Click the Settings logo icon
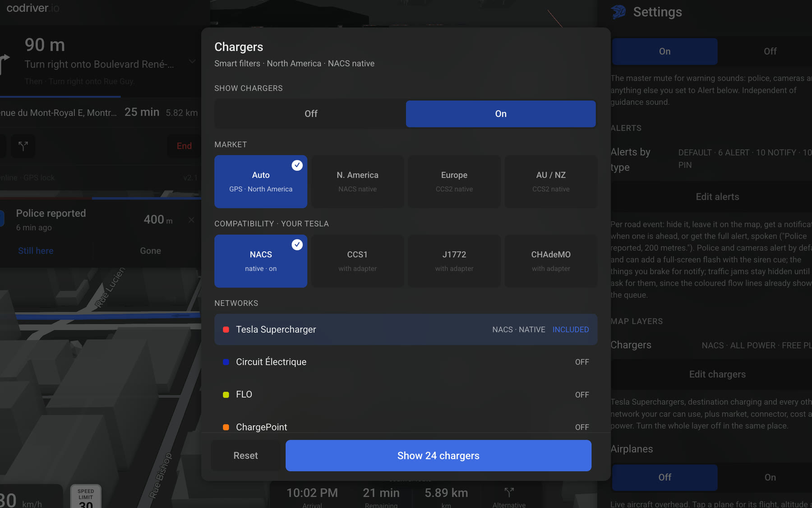 [x=618, y=12]
